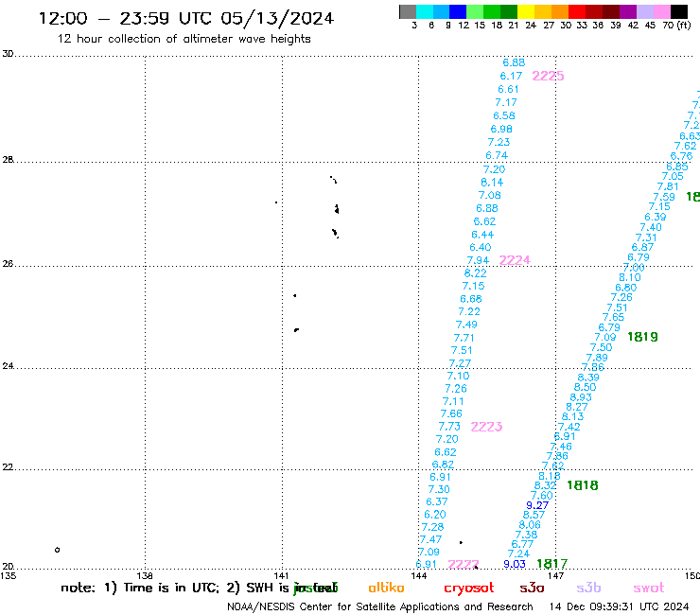Image resolution: width=700 pixels, height=615 pixels.
Task: Select the wave height value 7.71
Action: (464, 338)
